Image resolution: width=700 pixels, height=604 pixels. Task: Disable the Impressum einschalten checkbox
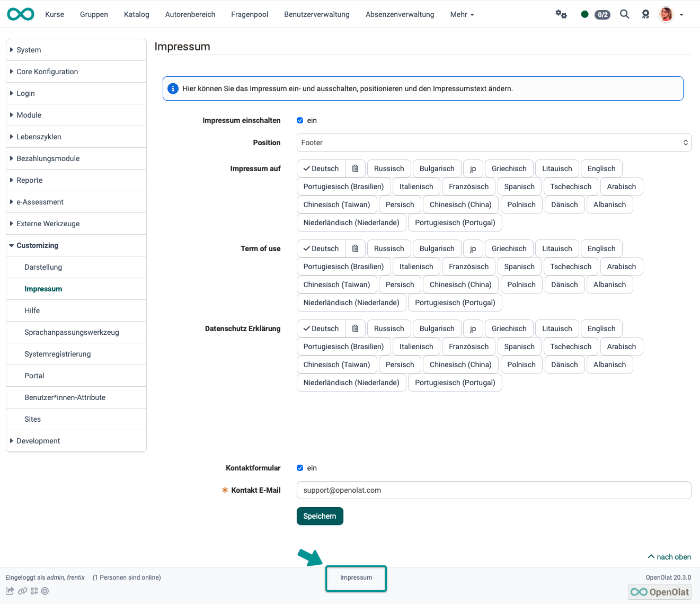(300, 120)
